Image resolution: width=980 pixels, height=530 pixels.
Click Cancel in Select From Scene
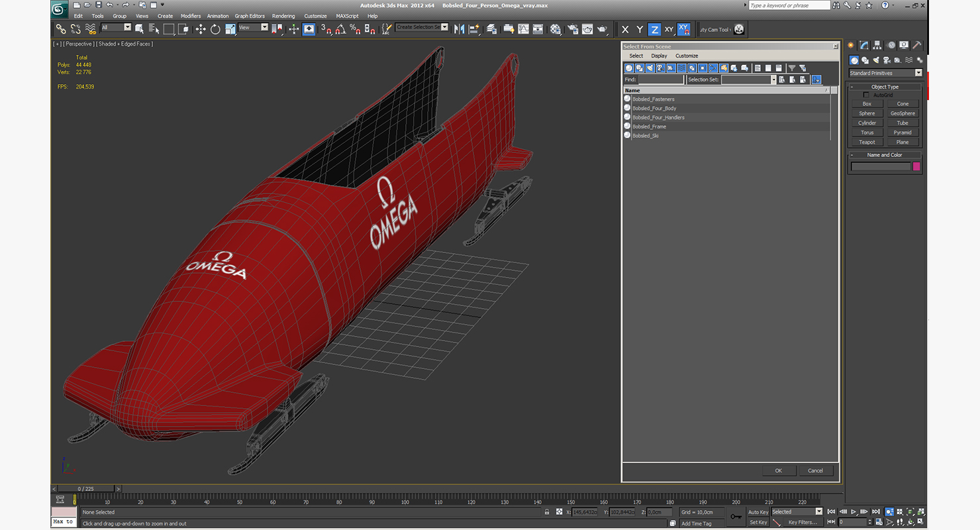point(816,470)
